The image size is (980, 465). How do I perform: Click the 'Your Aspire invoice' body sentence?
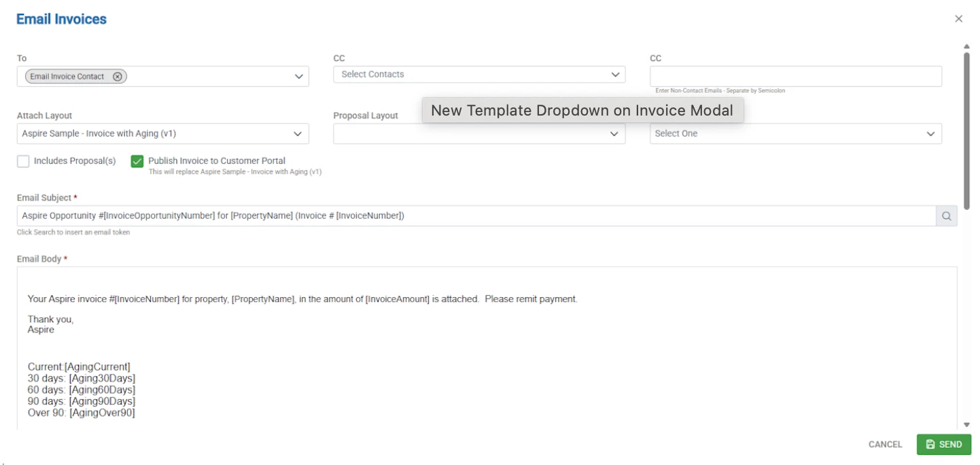[302, 299]
